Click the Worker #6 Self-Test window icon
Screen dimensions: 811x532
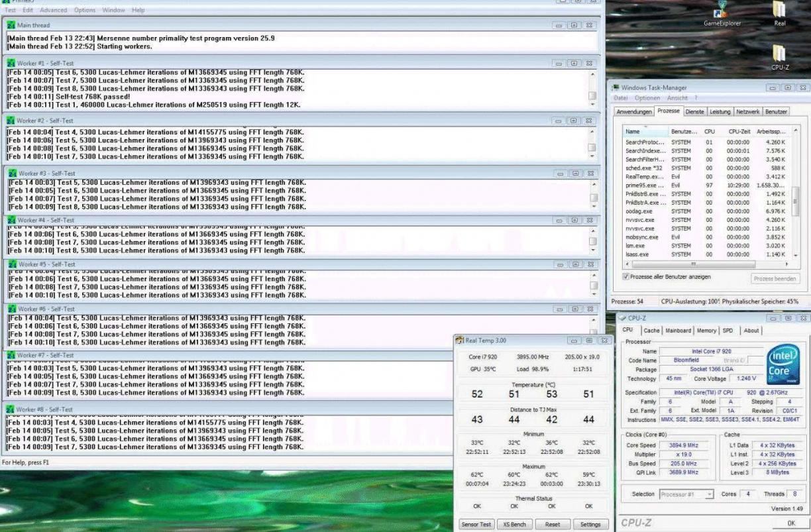pyautogui.click(x=12, y=309)
